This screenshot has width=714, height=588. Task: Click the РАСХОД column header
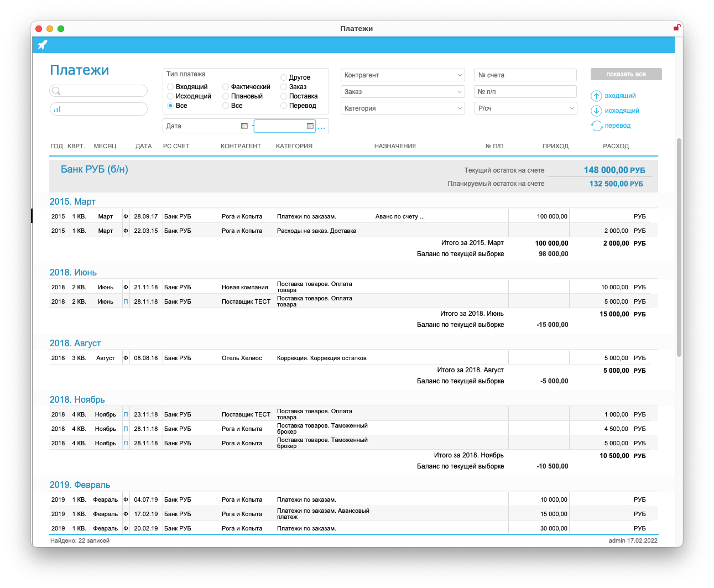616,146
